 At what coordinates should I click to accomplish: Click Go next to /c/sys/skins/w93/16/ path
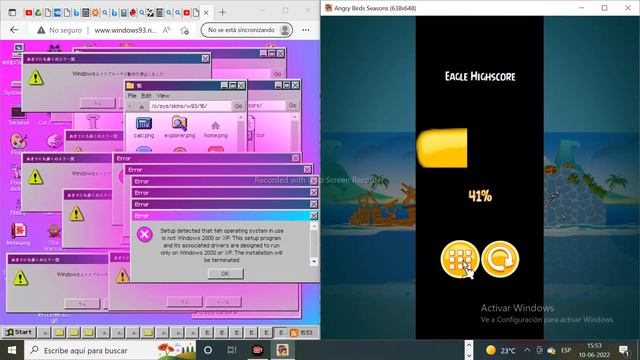(x=238, y=106)
